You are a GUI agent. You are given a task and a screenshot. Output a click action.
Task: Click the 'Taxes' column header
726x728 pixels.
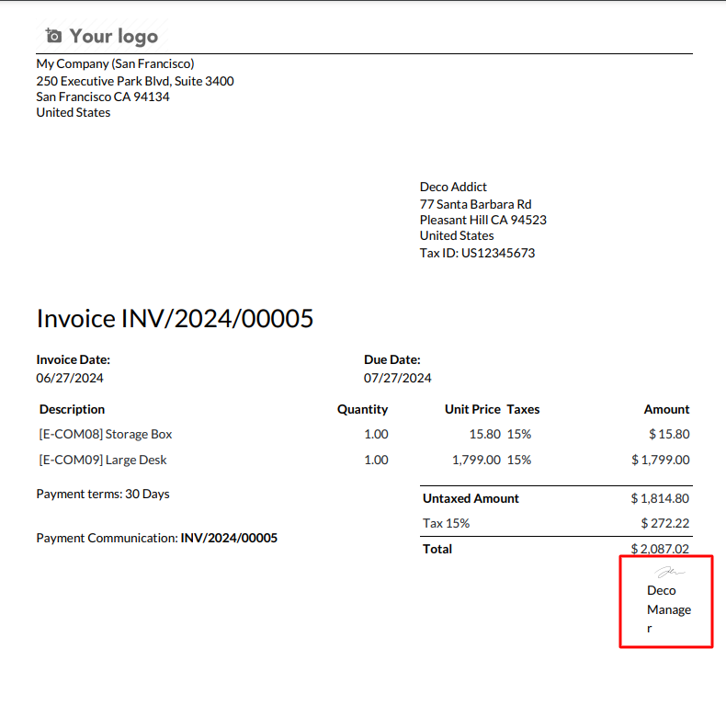(x=523, y=410)
